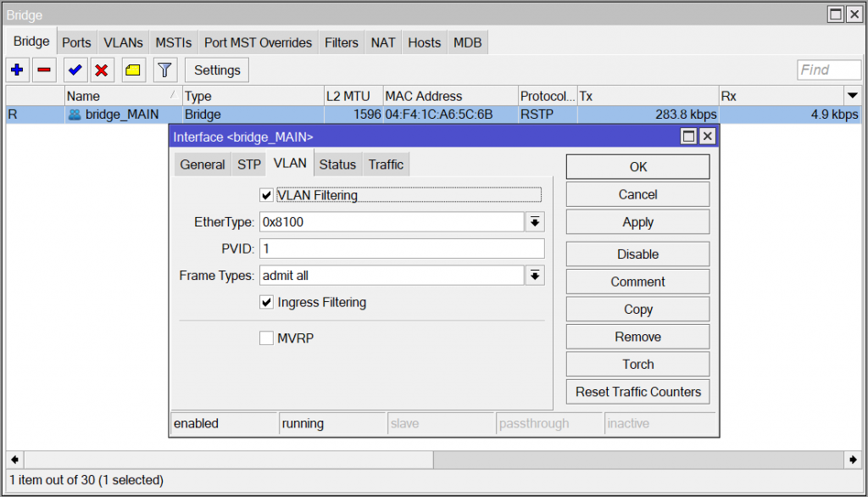Add a new bridge with the plus icon

tap(17, 70)
